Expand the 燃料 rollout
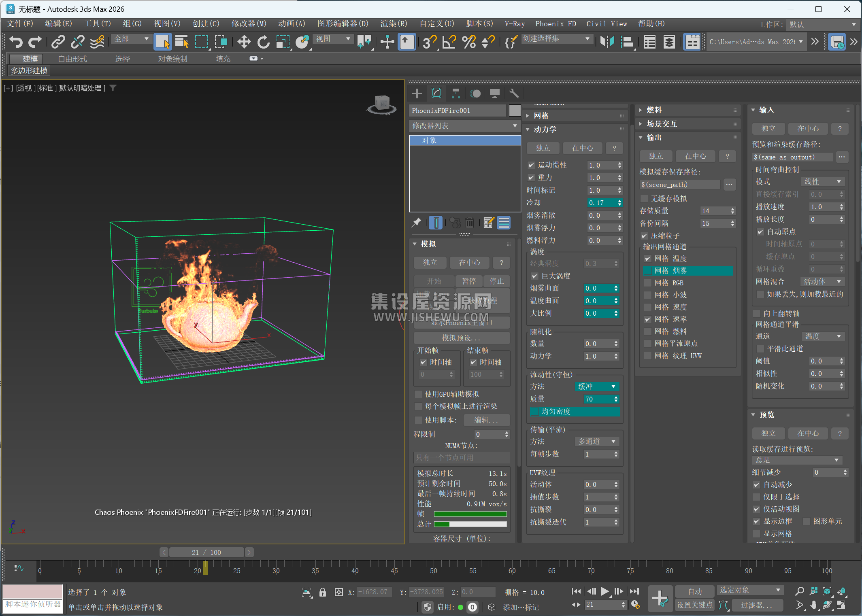The image size is (862, 616). point(688,110)
